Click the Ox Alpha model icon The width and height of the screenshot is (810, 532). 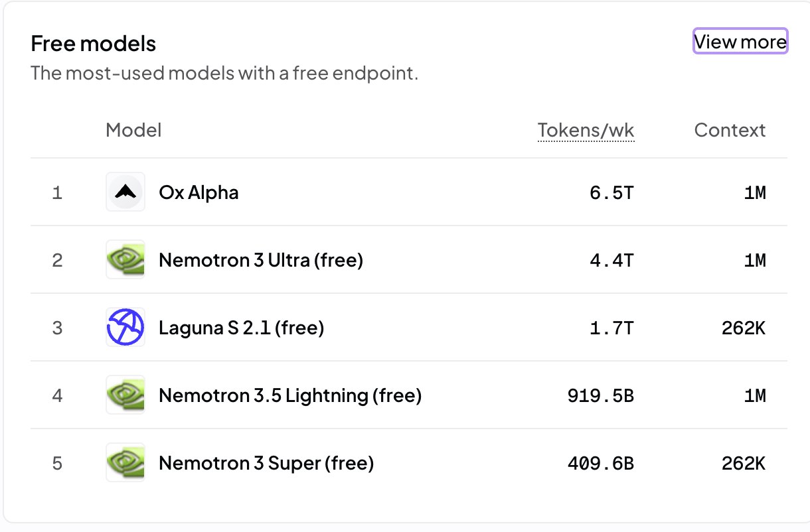pyautogui.click(x=125, y=192)
